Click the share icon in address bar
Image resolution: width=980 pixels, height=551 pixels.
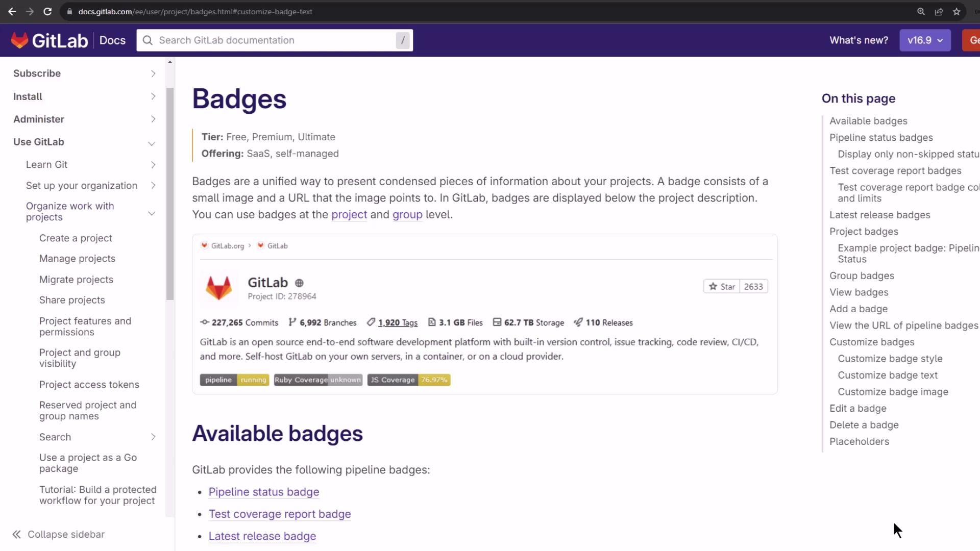click(939, 11)
